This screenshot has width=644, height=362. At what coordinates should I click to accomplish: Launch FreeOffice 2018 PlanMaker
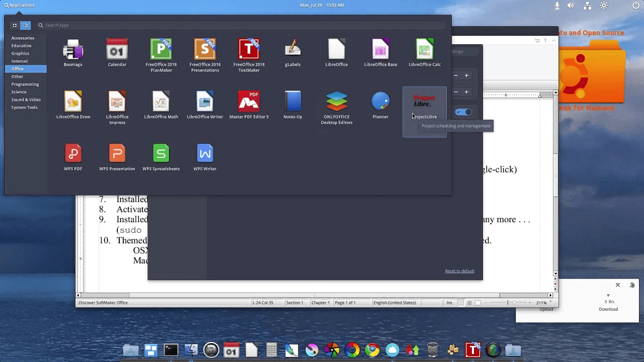161,56
